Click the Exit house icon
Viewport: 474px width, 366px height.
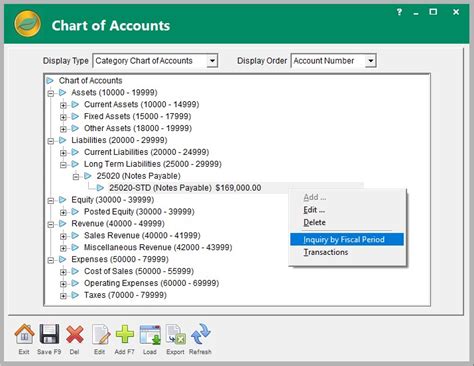tap(24, 334)
